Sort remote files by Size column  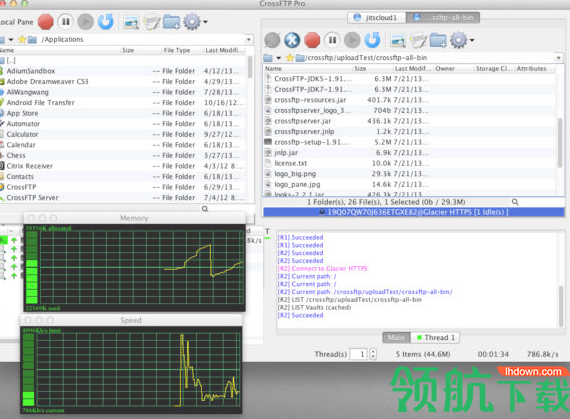[x=373, y=68]
